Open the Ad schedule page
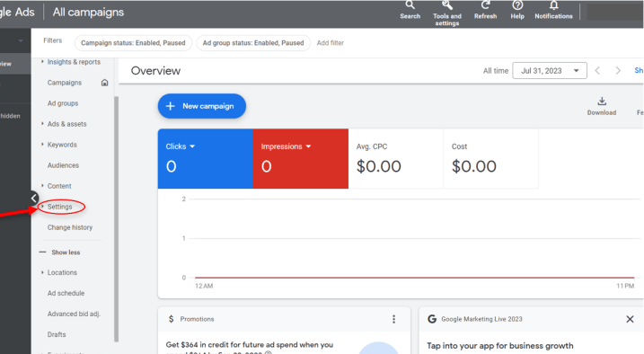644x354 pixels. click(66, 293)
